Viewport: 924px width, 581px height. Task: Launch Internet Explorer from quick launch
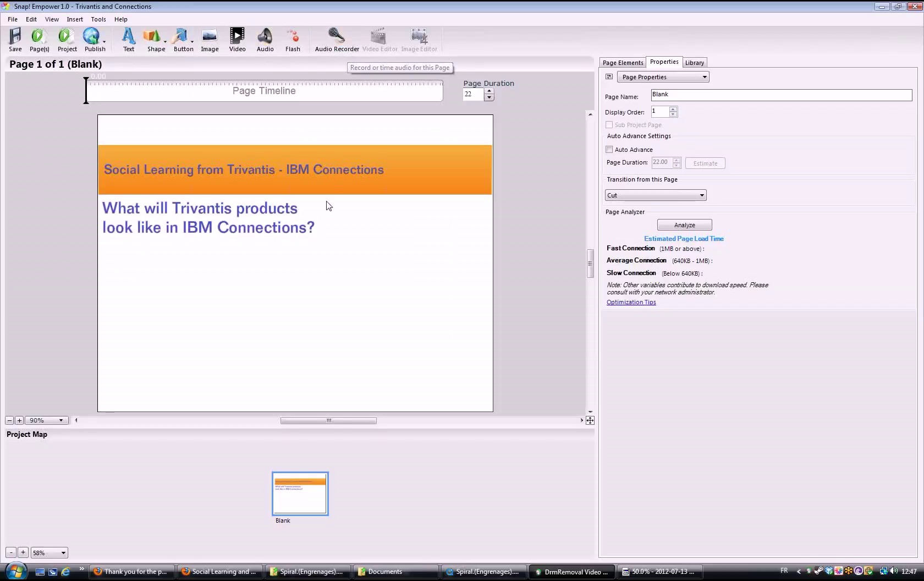(65, 572)
